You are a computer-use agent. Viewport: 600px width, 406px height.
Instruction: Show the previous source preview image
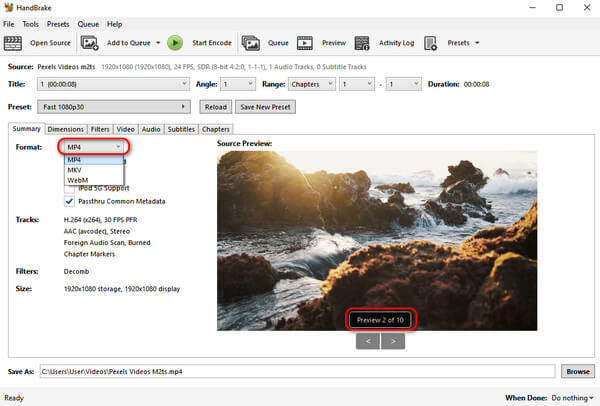368,341
